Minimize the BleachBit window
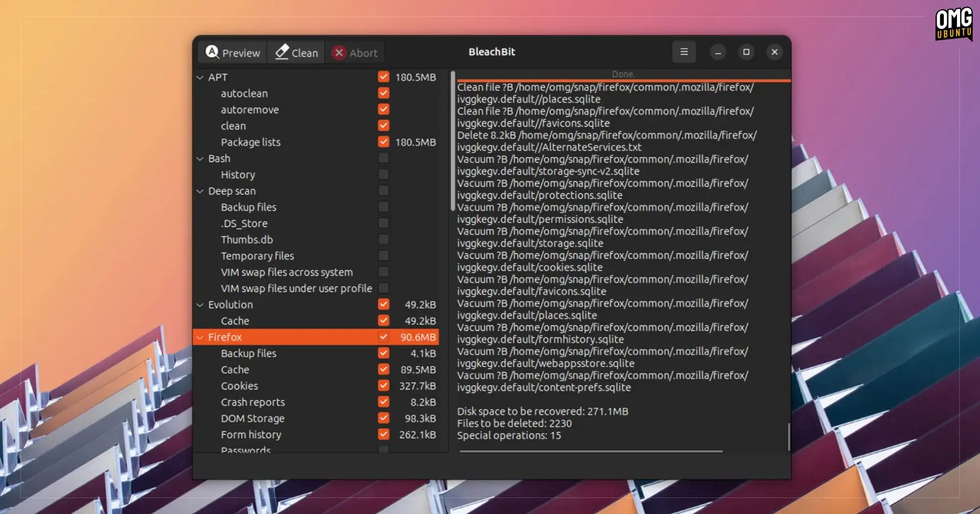The image size is (980, 514). (718, 52)
